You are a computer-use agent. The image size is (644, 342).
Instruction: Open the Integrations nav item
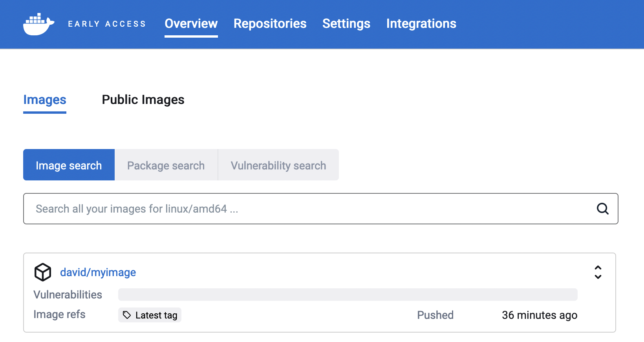421,24
